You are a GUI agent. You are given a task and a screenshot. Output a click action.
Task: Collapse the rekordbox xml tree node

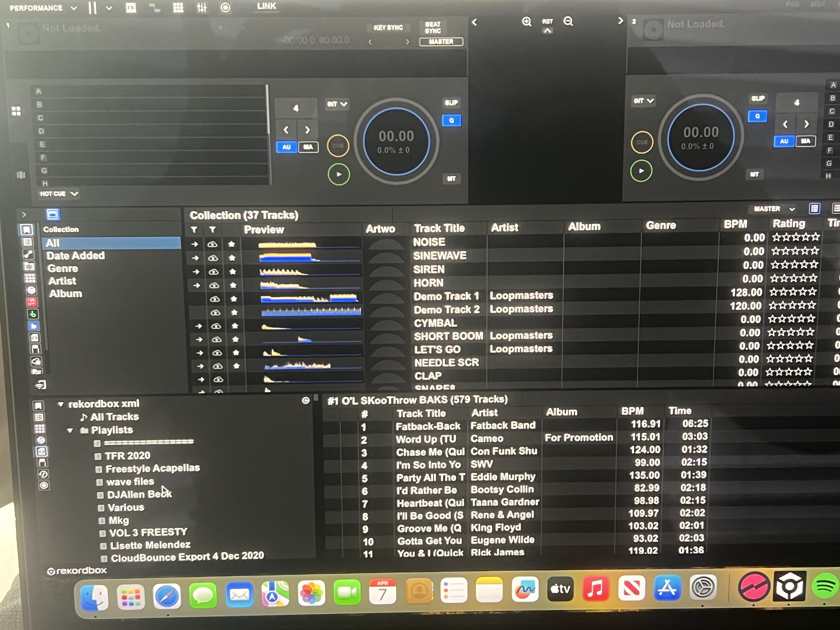click(x=61, y=404)
